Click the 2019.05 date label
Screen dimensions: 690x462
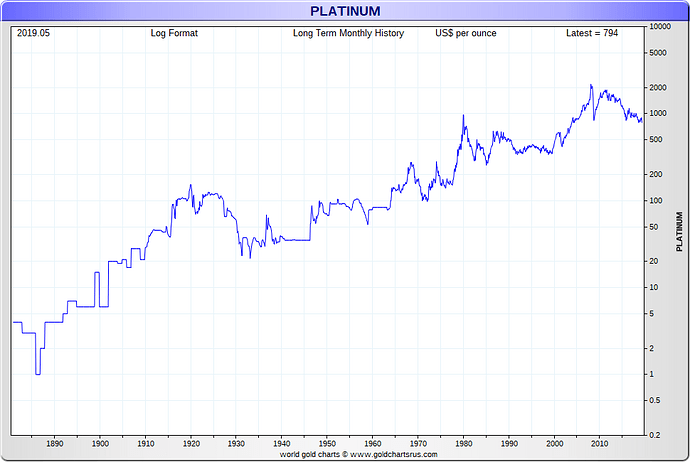[33, 33]
